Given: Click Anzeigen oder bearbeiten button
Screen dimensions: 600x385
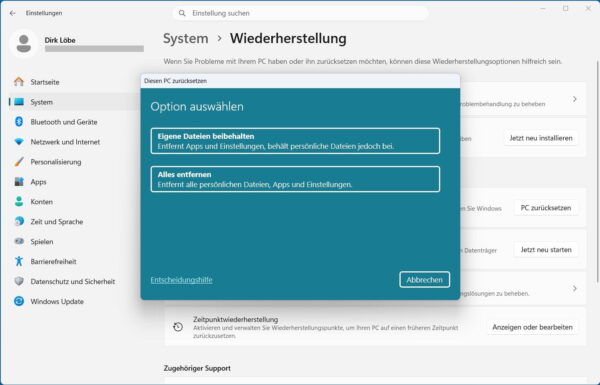Looking at the screenshot, I should pyautogui.click(x=532, y=327).
